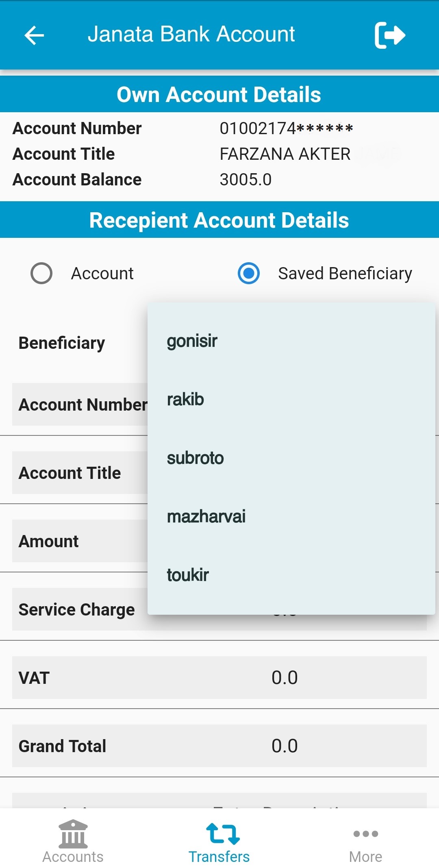Switch to the Accounts tab label

tap(73, 857)
